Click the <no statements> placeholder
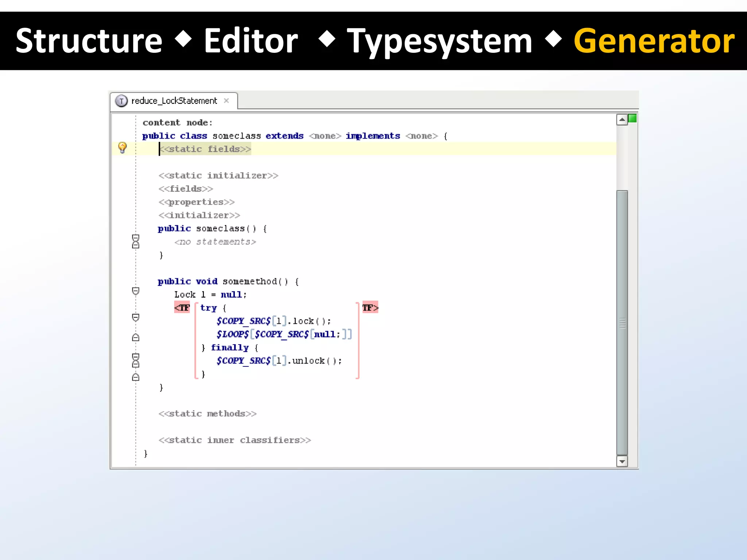747x560 pixels. 215,242
